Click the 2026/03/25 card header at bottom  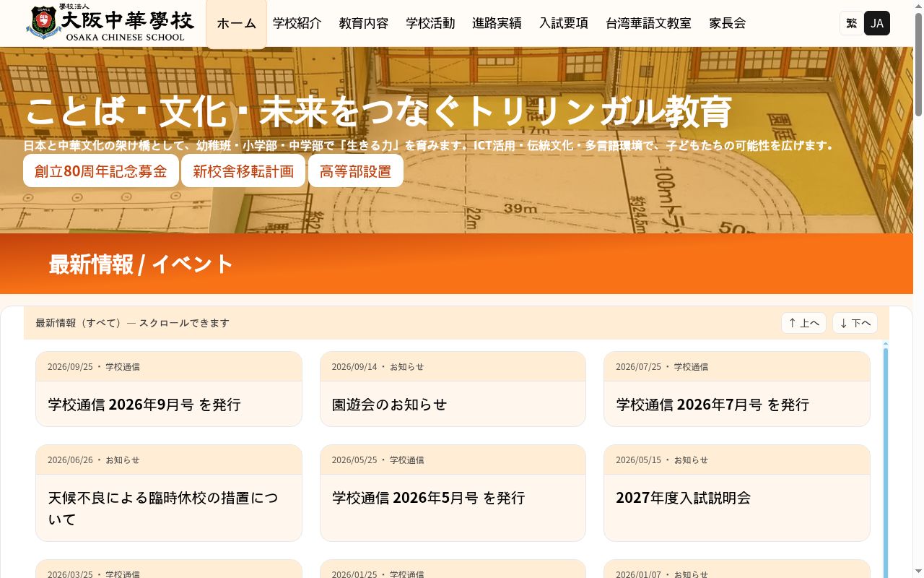coord(169,570)
